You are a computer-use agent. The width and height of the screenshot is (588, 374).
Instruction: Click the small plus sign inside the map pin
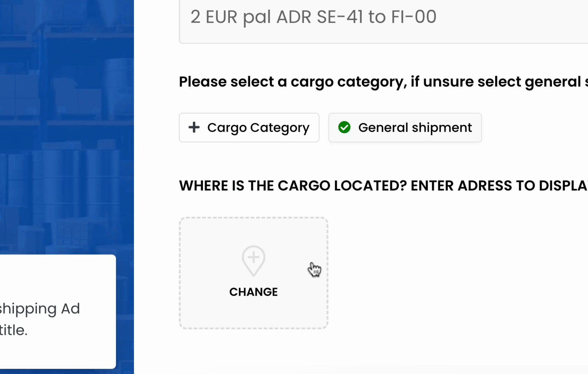tap(253, 257)
